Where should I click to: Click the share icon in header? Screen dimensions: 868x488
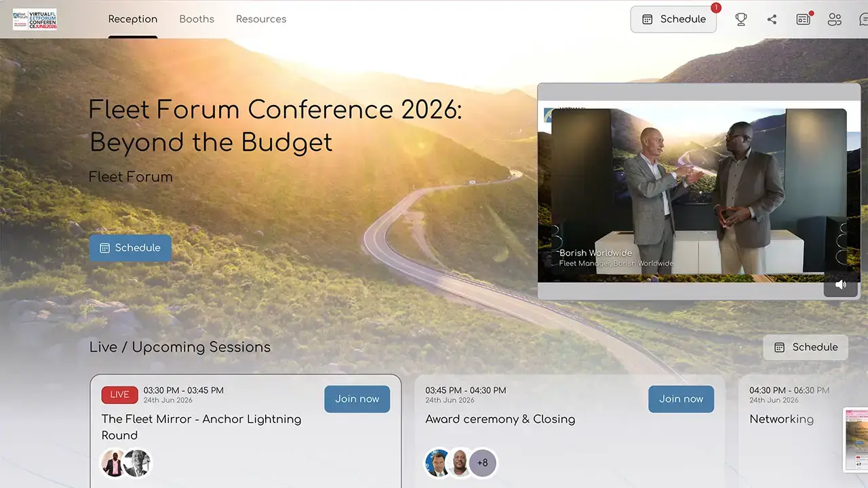click(772, 20)
